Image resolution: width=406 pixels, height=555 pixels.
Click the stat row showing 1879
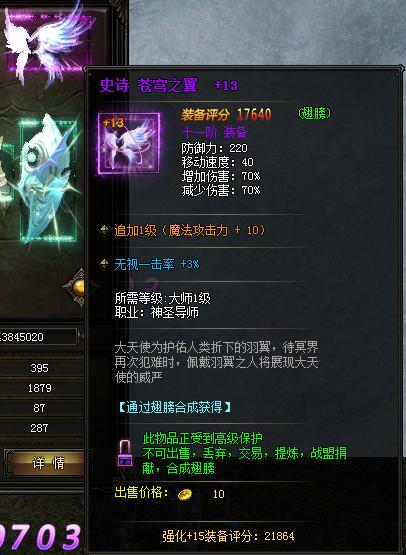click(x=41, y=388)
